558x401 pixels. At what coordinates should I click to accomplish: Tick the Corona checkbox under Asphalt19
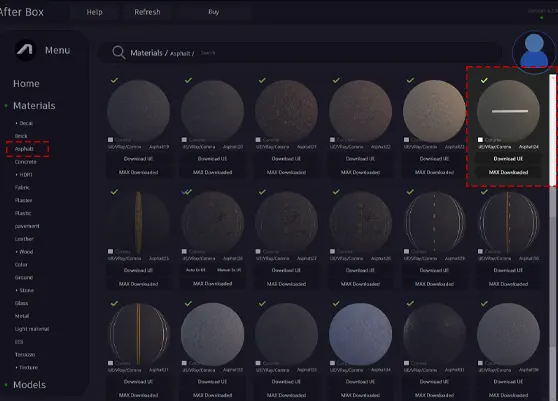tap(110, 140)
